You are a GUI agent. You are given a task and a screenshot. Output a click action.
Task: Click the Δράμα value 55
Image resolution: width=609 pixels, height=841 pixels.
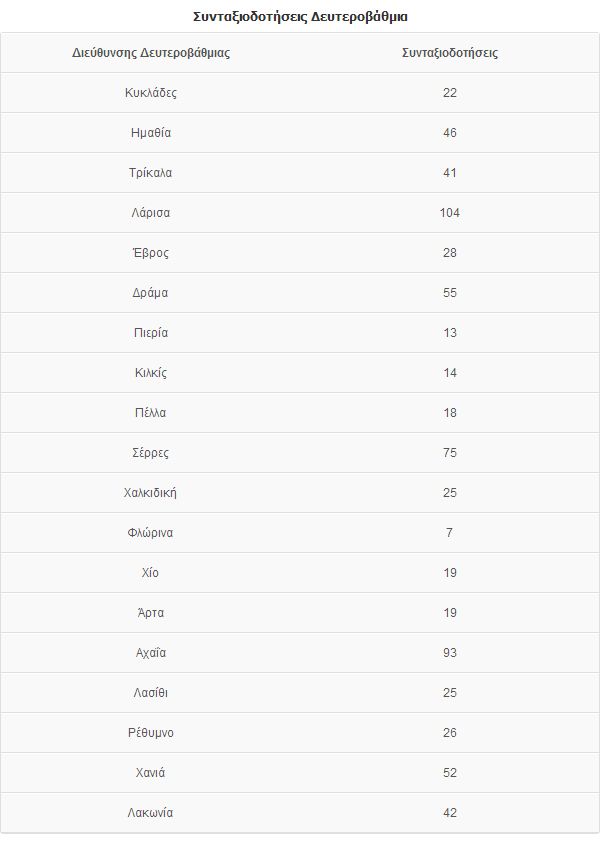449,293
